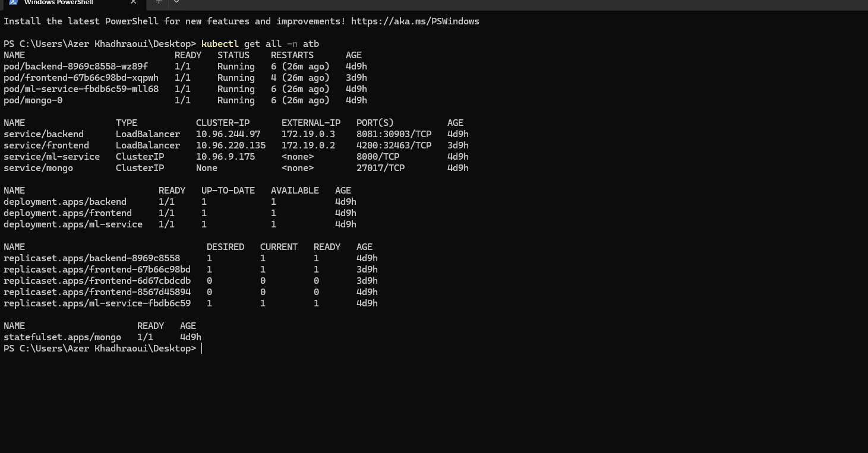Click port value 4200:32463/TCP

tap(394, 145)
